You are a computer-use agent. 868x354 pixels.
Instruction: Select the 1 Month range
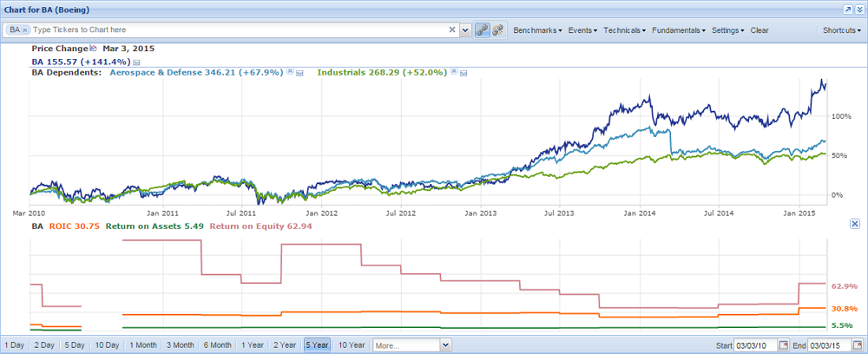point(143,345)
